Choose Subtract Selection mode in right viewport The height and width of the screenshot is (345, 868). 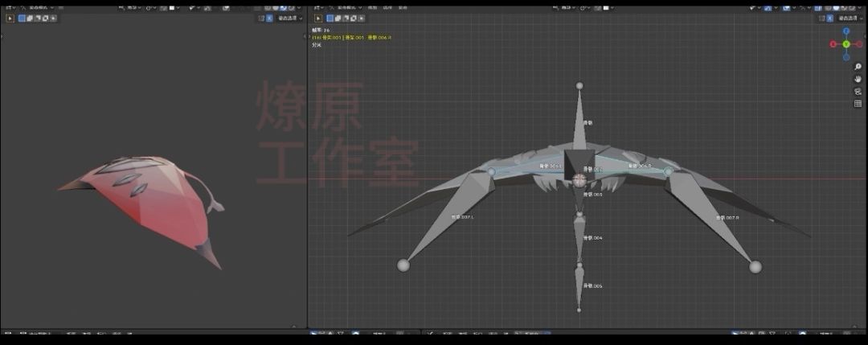(x=346, y=18)
